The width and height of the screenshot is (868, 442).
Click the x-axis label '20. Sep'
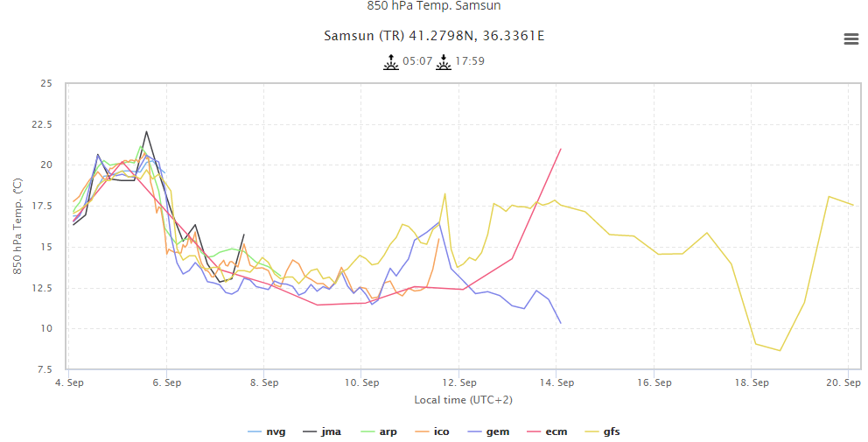pos(844,382)
